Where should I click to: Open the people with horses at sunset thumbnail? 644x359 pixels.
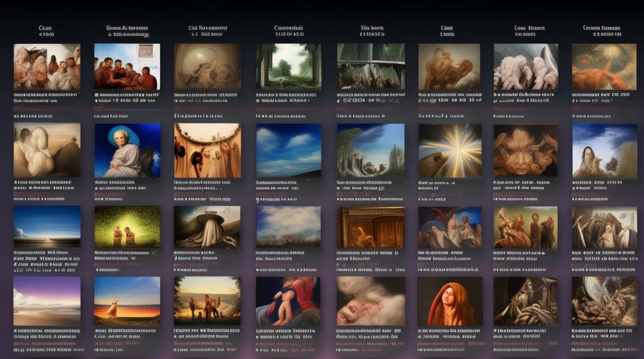(207, 301)
